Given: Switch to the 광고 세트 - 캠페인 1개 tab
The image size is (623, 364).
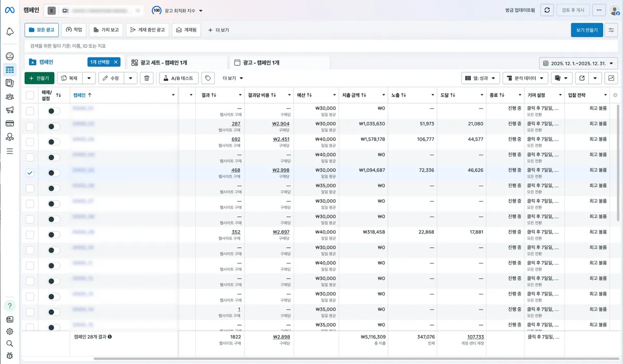Looking at the screenshot, I should pos(159,63).
